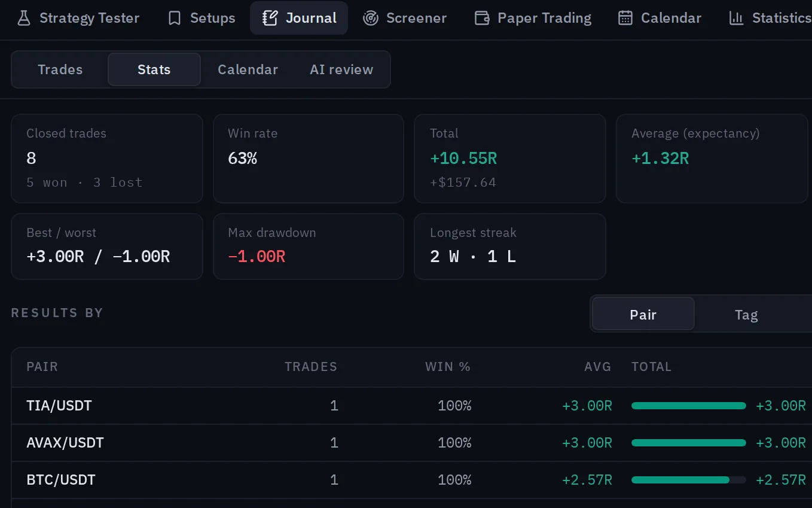Click the Max drawdown −1.00R value
This screenshot has width=812, height=508.
[x=257, y=257]
